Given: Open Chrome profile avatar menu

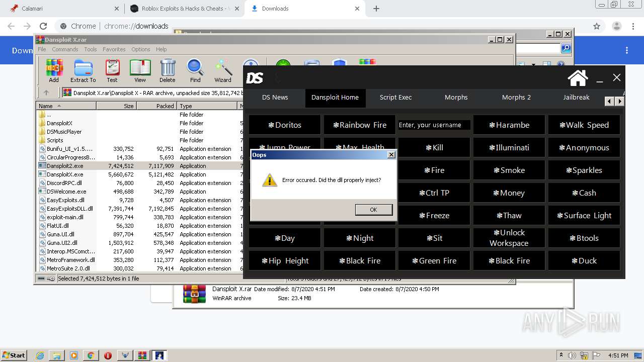Looking at the screenshot, I should coord(616,26).
